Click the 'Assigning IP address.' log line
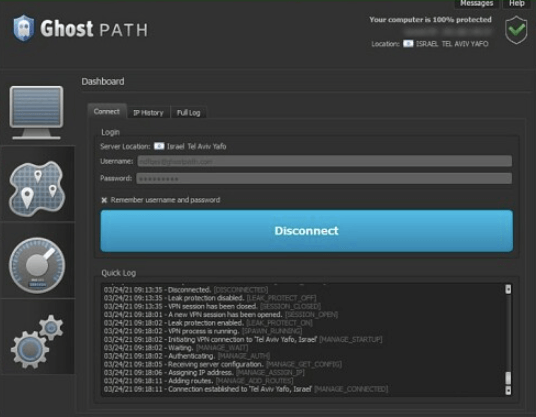The image size is (536, 417). tap(204, 373)
